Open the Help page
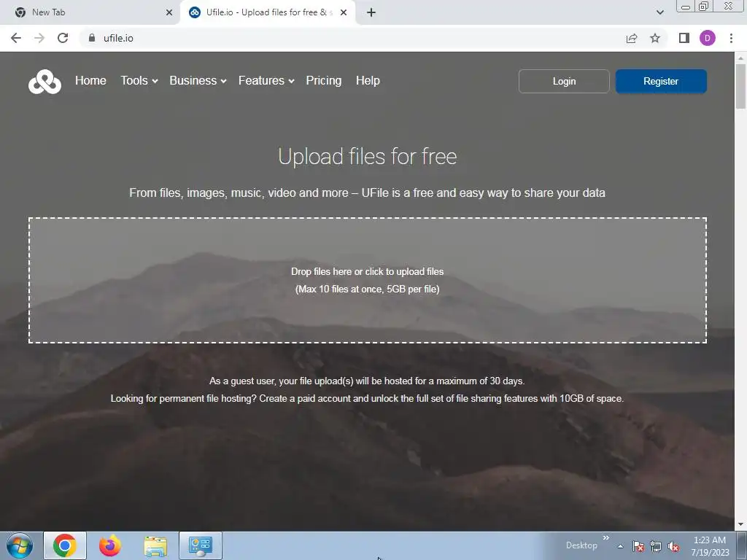The image size is (747, 560). (x=368, y=80)
